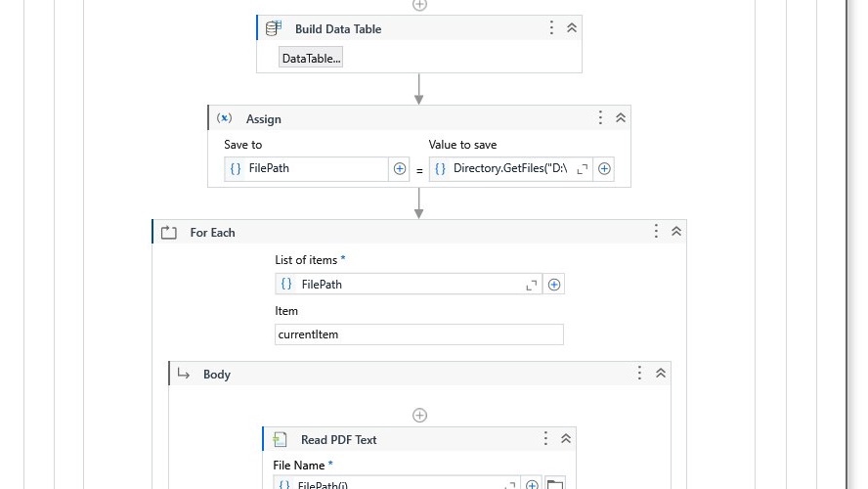Open Assign activity options menu
The width and height of the screenshot is (868, 489).
600,117
